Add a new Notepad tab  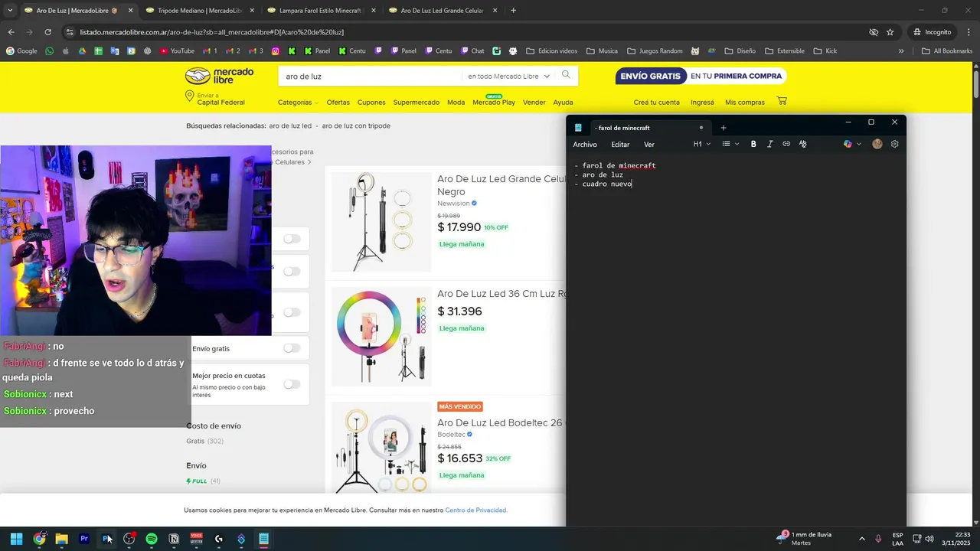[724, 128]
